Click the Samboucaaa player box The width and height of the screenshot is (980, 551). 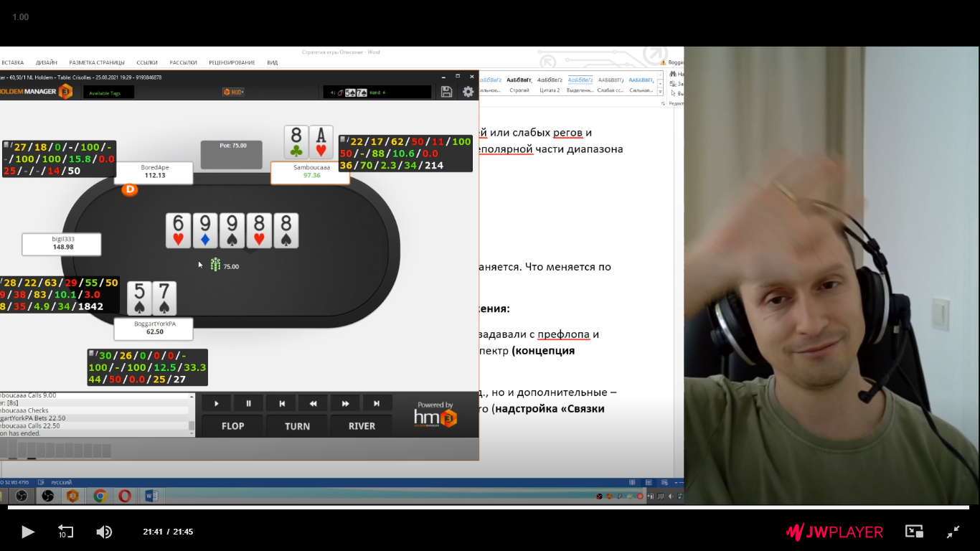point(311,171)
